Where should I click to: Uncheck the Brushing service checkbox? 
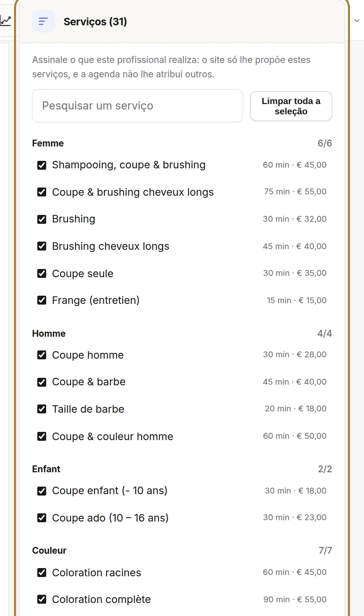point(42,219)
